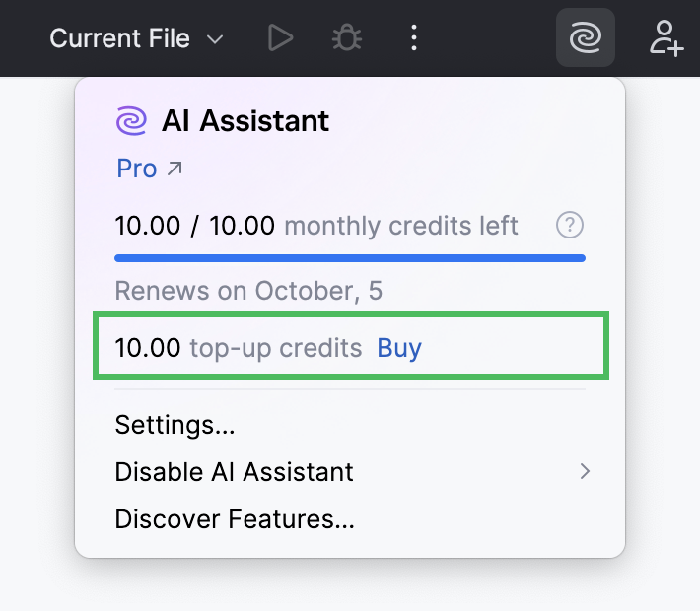Image resolution: width=700 pixels, height=611 pixels.
Task: Expand the Disable AI Assistant submenu arrow
Action: (x=585, y=472)
